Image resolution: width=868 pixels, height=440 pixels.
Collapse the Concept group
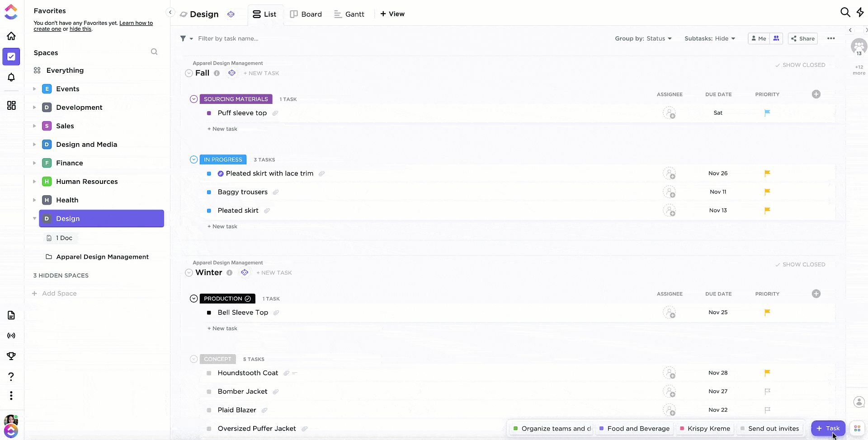[x=194, y=359]
